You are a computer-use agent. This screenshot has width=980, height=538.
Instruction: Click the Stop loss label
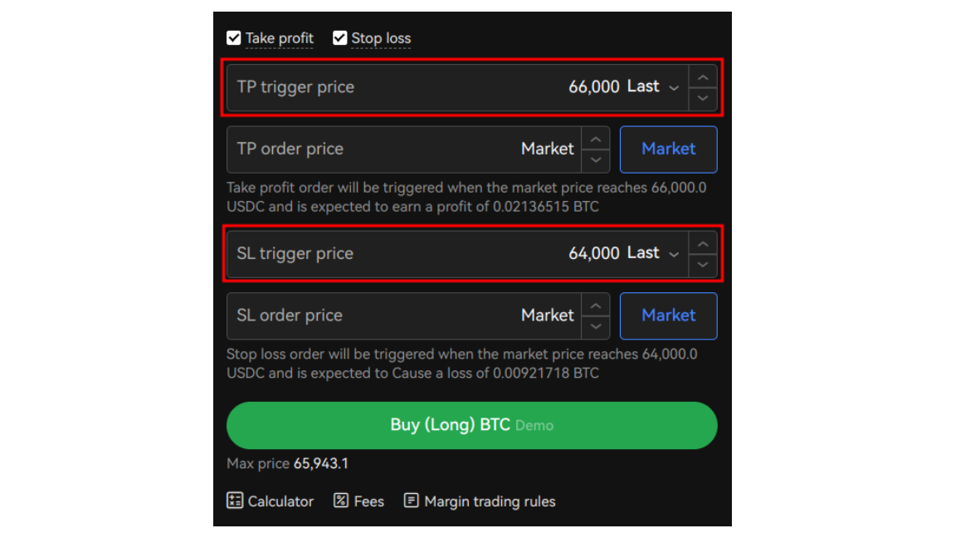click(x=381, y=37)
